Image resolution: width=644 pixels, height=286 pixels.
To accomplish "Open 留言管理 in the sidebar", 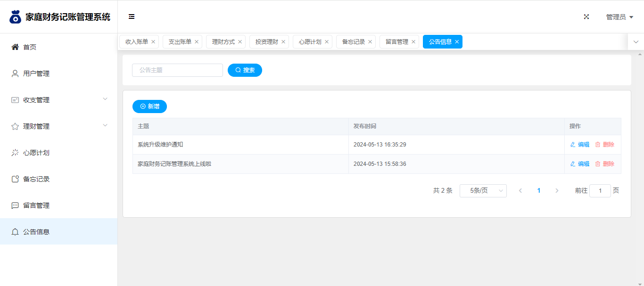I will click(x=36, y=205).
